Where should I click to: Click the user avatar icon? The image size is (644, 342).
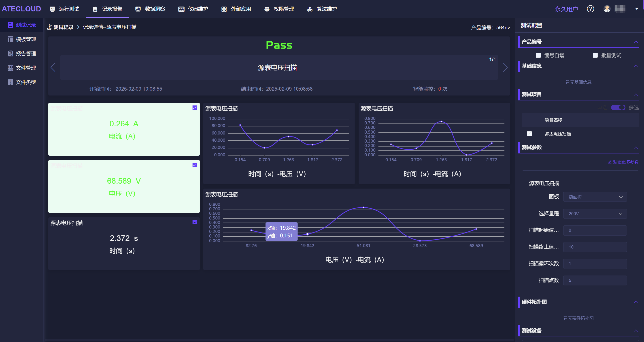(607, 9)
